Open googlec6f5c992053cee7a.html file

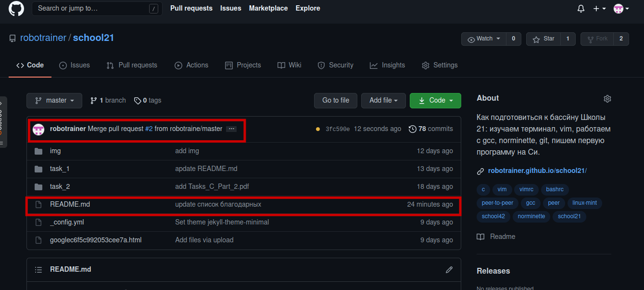pos(96,240)
